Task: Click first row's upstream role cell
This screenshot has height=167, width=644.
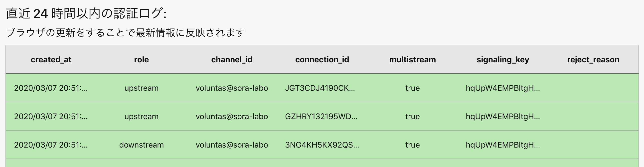Action: pyautogui.click(x=142, y=88)
